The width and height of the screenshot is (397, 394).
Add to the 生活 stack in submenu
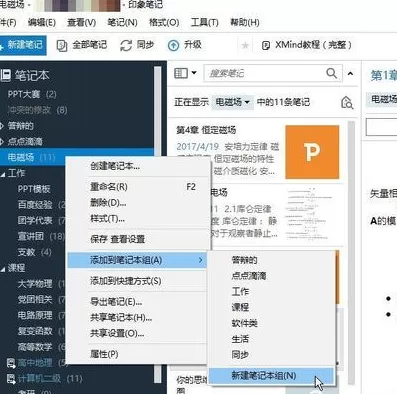point(272,339)
